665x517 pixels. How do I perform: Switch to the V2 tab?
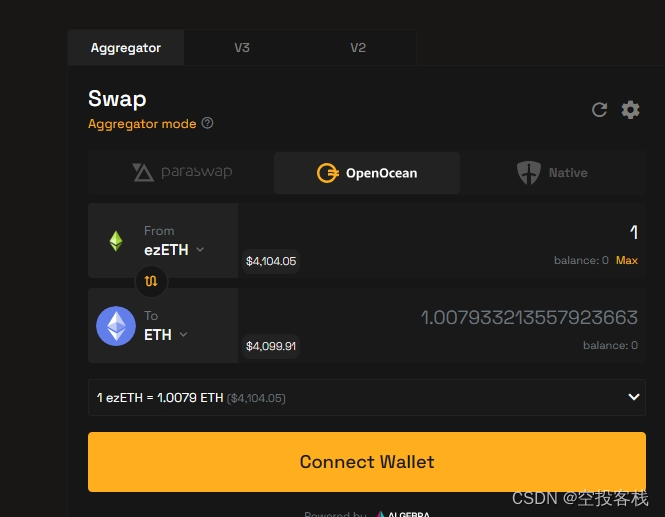[358, 48]
